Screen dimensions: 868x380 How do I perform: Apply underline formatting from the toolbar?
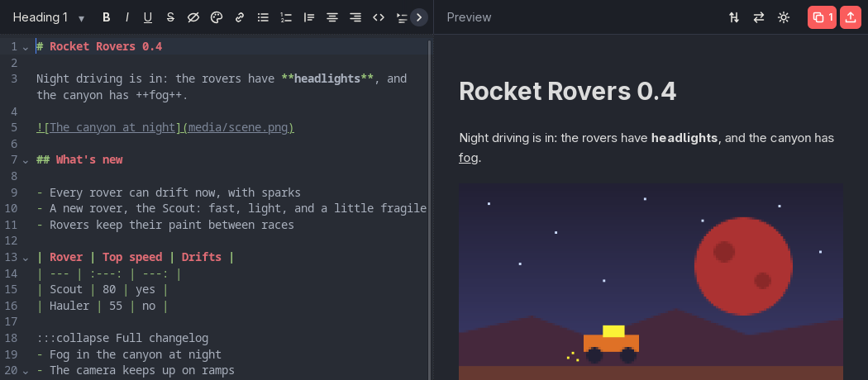148,17
